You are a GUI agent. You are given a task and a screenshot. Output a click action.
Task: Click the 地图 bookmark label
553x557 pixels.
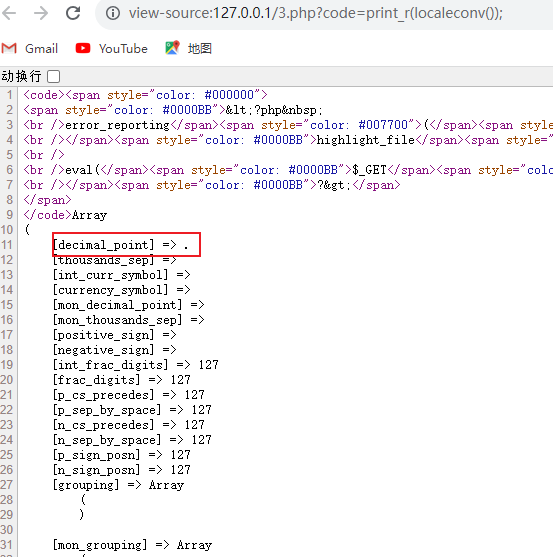point(200,49)
